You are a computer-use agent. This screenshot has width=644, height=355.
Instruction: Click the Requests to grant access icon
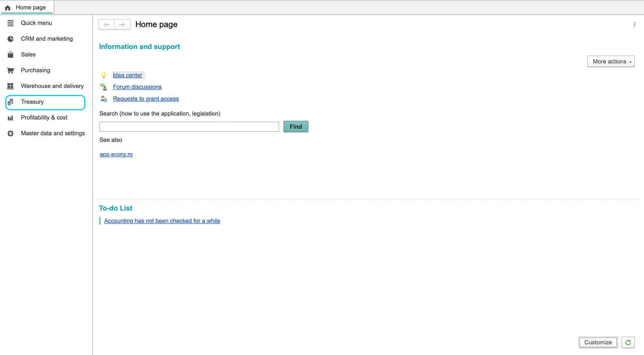pyautogui.click(x=104, y=99)
